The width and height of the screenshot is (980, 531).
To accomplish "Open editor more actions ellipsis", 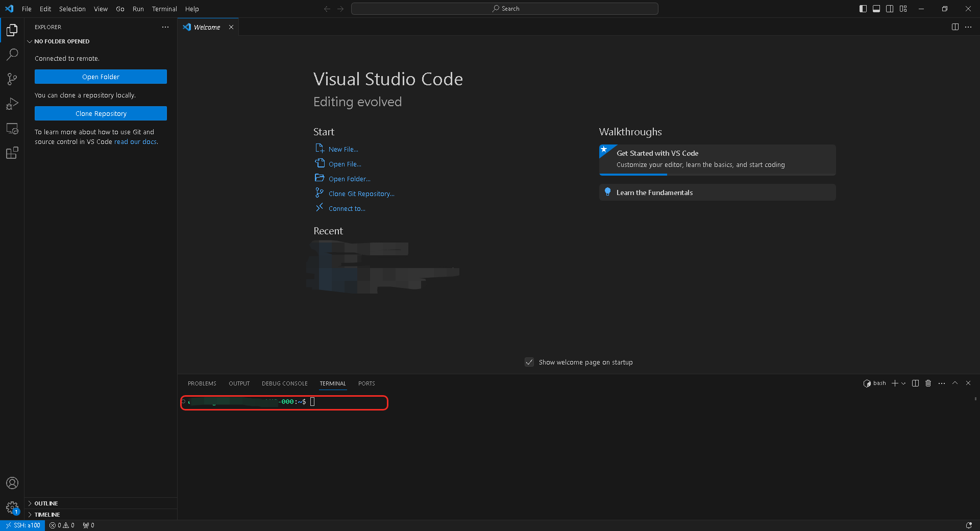I will point(968,27).
